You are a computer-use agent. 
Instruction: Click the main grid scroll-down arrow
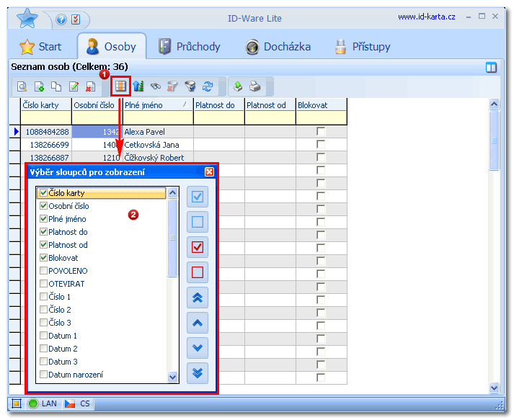(x=494, y=388)
